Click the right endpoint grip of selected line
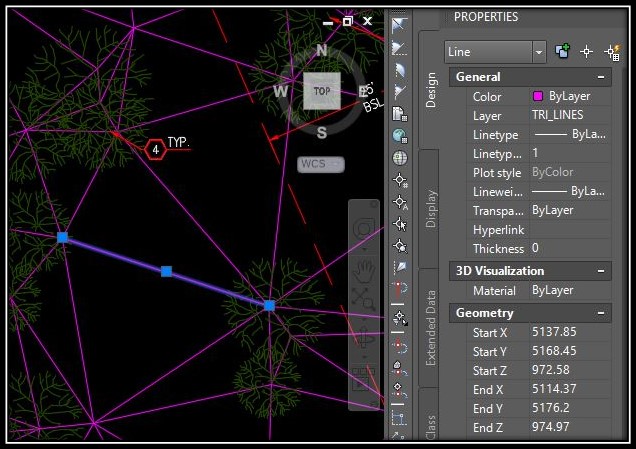 click(x=269, y=306)
